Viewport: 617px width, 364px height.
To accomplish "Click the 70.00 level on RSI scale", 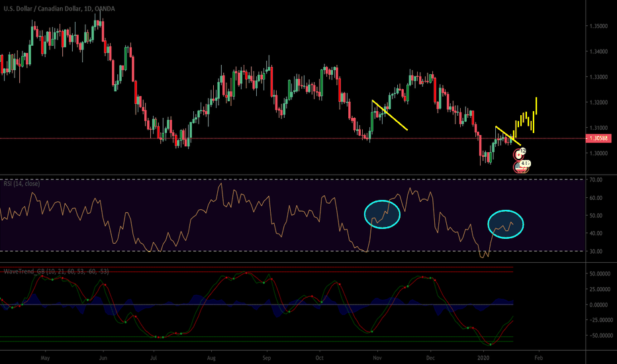I will pos(596,179).
